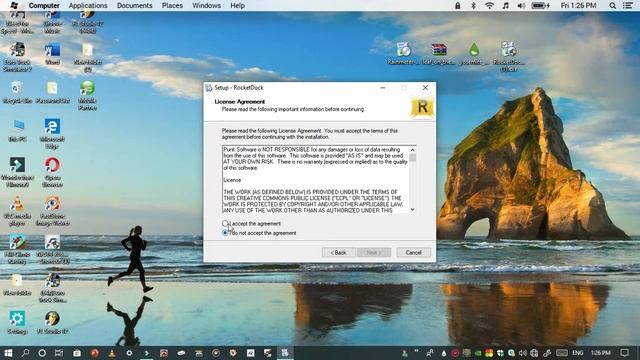Image resolution: width=640 pixels, height=360 pixels.
Task: Open the Documents menu
Action: pyautogui.click(x=134, y=6)
